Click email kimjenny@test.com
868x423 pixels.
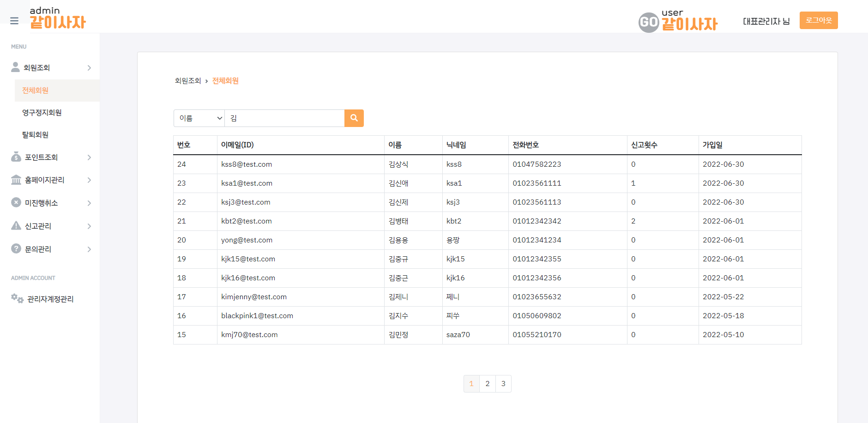click(254, 297)
